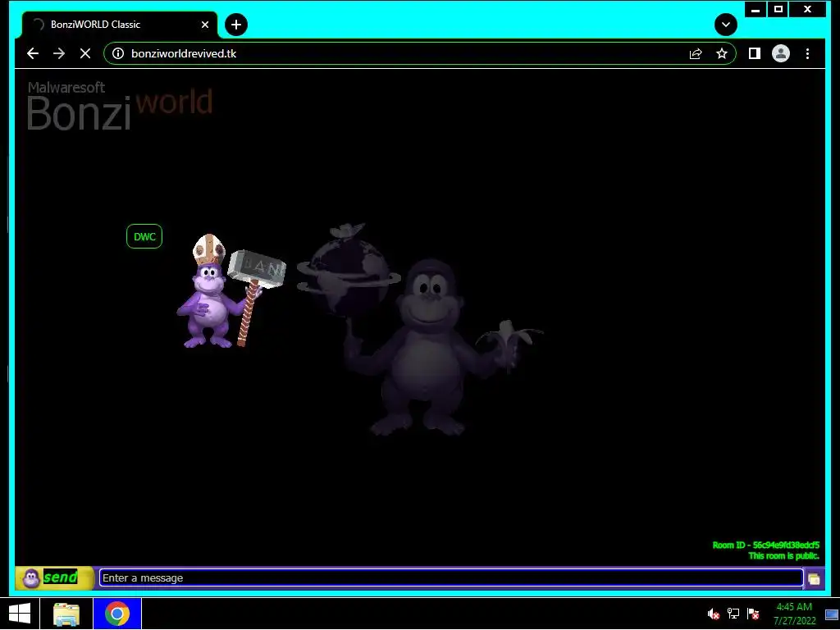Open the Windows Start menu
The width and height of the screenshot is (840, 630).
(x=20, y=614)
